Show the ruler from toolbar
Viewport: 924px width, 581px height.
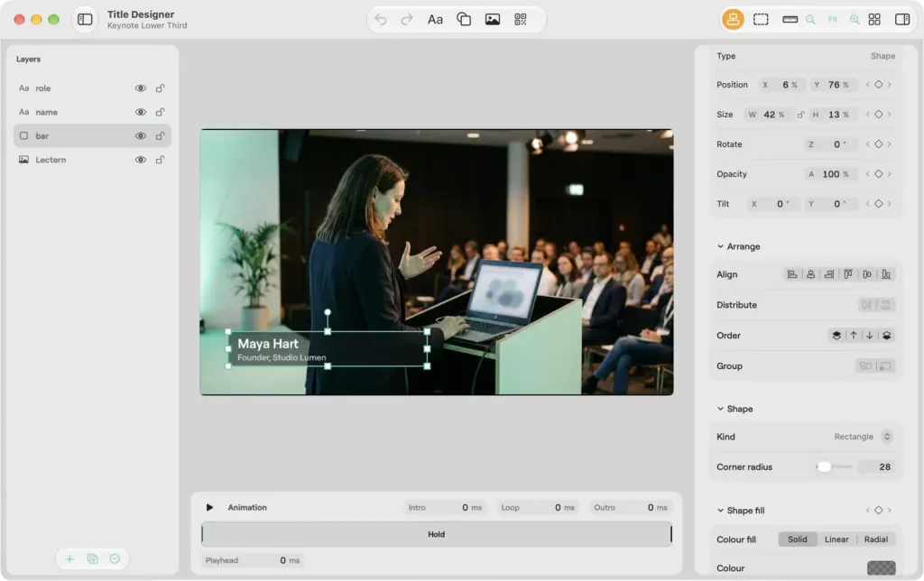790,20
